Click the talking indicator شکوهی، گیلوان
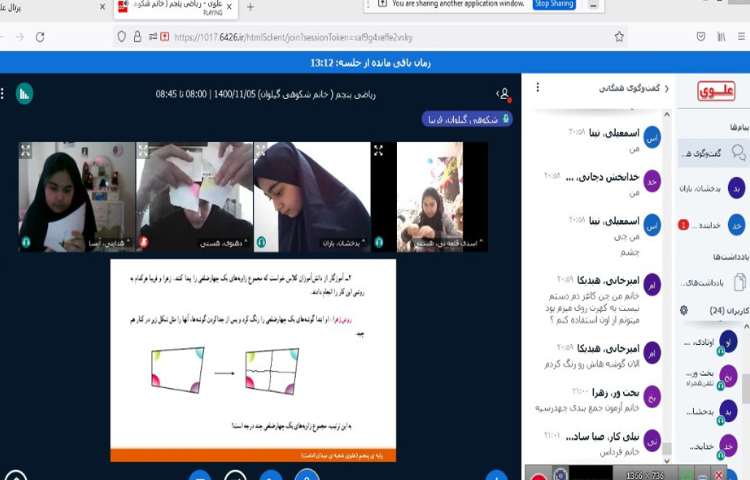750x480 pixels. tap(467, 120)
